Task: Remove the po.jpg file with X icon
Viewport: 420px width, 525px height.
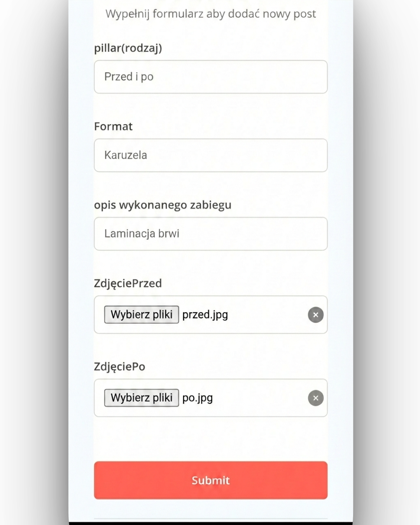Action: point(315,398)
